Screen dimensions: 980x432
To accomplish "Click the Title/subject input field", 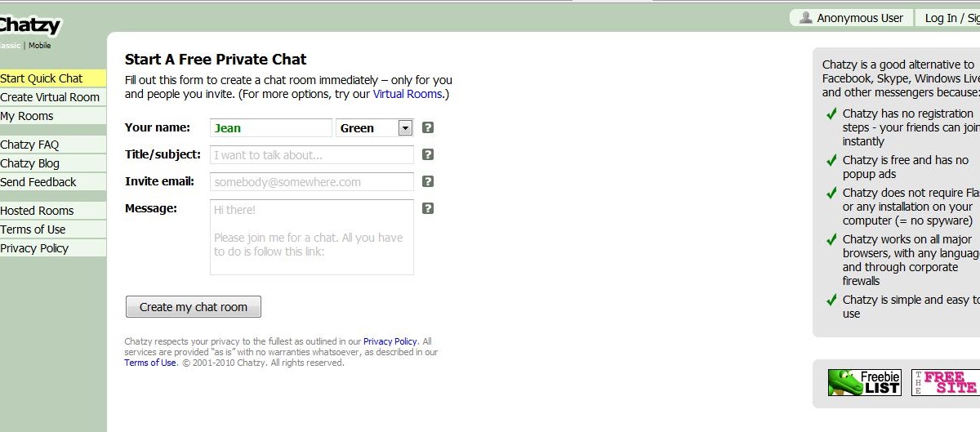I will pos(311,154).
